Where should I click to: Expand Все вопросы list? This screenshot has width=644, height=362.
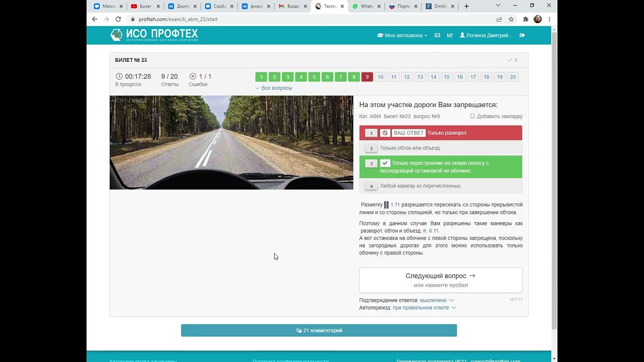(x=274, y=88)
